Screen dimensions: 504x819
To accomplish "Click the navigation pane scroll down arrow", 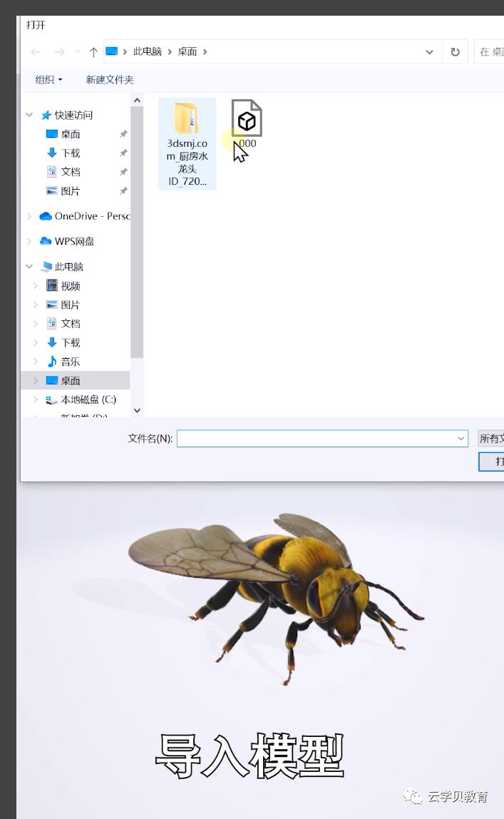I will click(137, 411).
